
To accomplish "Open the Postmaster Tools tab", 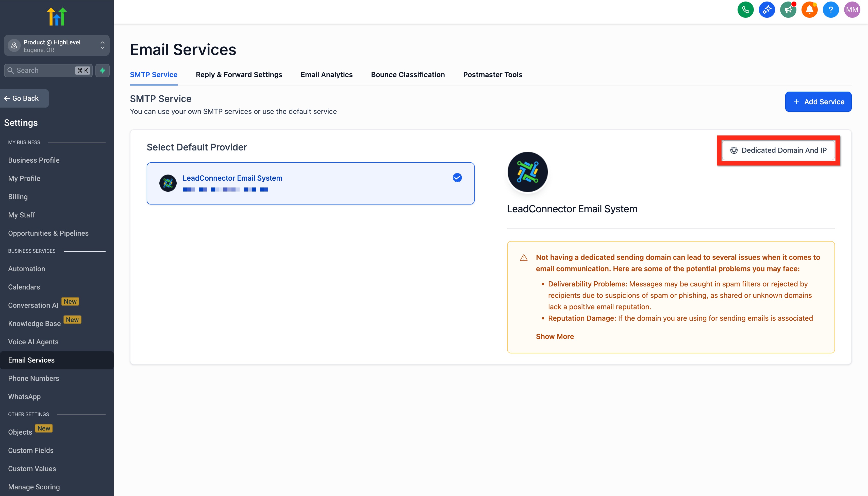I will 492,75.
